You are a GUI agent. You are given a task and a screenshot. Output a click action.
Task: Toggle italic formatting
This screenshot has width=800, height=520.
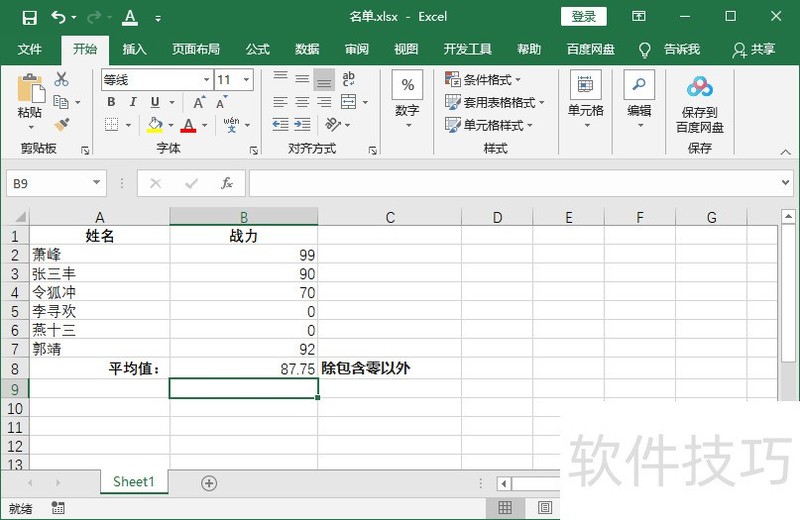coord(133,102)
